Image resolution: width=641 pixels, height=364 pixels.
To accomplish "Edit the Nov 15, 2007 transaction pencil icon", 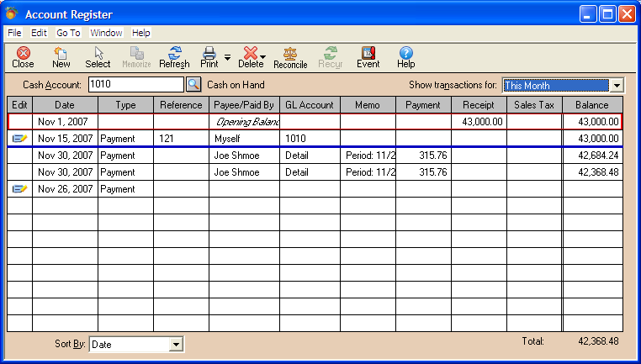I will point(19,139).
